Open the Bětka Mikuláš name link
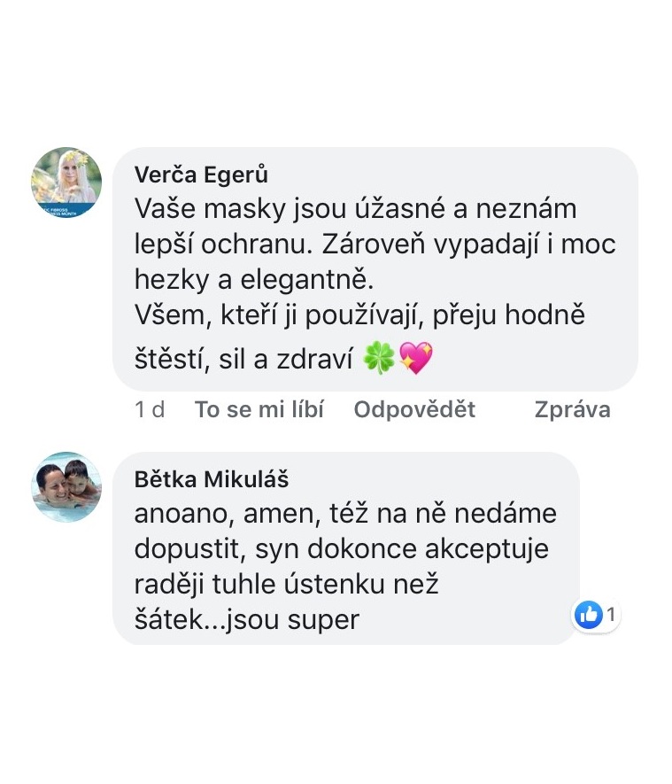The image size is (672, 784). coord(212,479)
